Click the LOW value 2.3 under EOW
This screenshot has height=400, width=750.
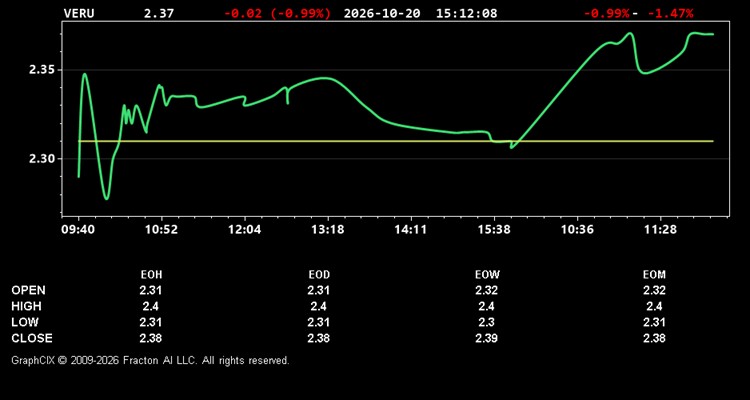click(x=487, y=322)
